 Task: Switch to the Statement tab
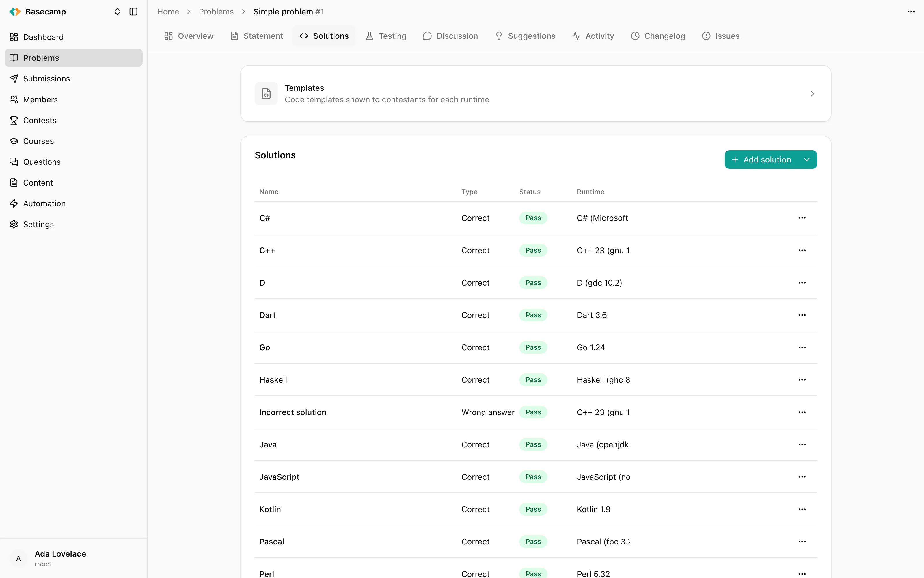[x=257, y=36]
